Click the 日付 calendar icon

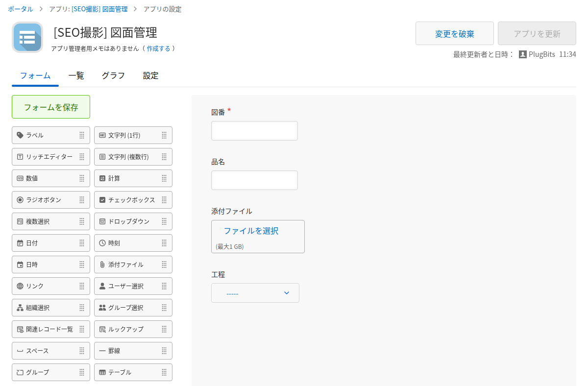coord(20,243)
